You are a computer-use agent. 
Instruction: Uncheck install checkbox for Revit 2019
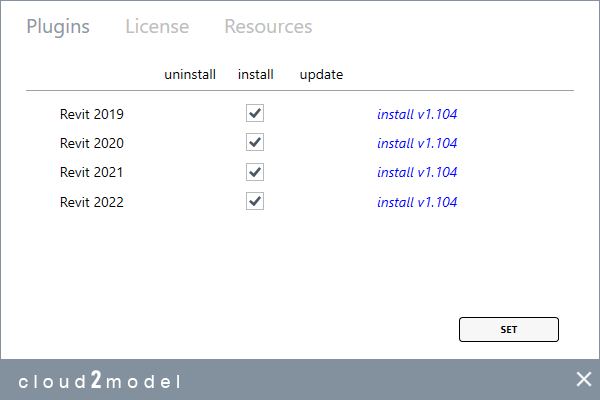point(255,113)
